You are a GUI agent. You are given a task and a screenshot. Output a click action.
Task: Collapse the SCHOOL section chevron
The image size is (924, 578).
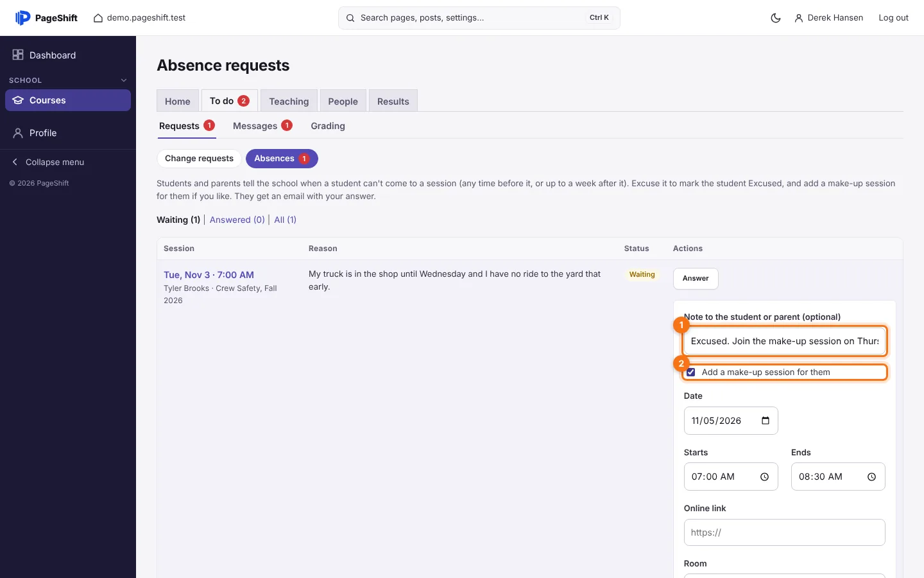pos(124,80)
